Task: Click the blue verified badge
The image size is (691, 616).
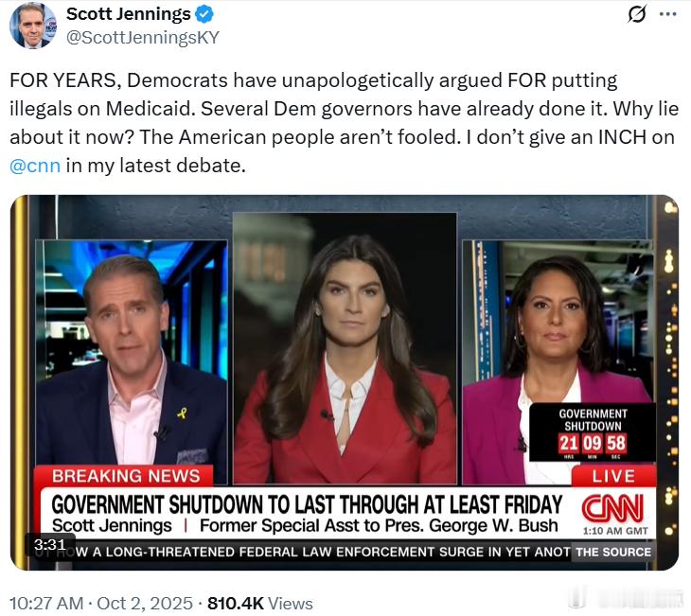Action: [204, 14]
